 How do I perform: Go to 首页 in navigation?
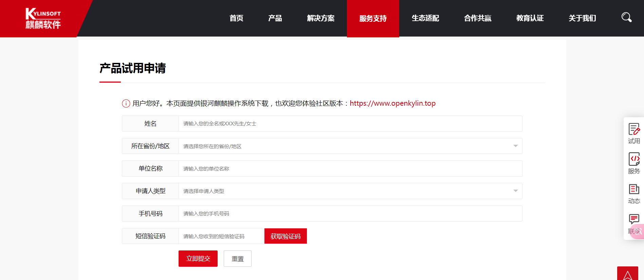pyautogui.click(x=236, y=18)
